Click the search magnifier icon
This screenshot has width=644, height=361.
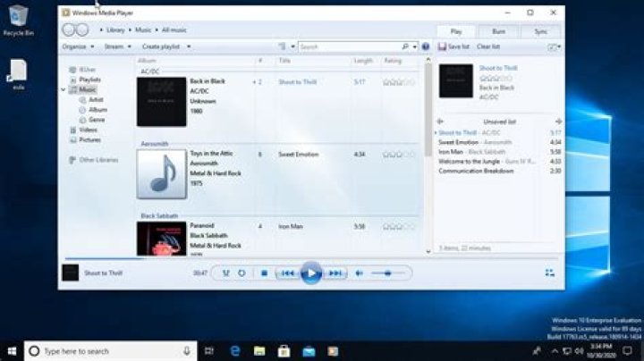(x=405, y=46)
